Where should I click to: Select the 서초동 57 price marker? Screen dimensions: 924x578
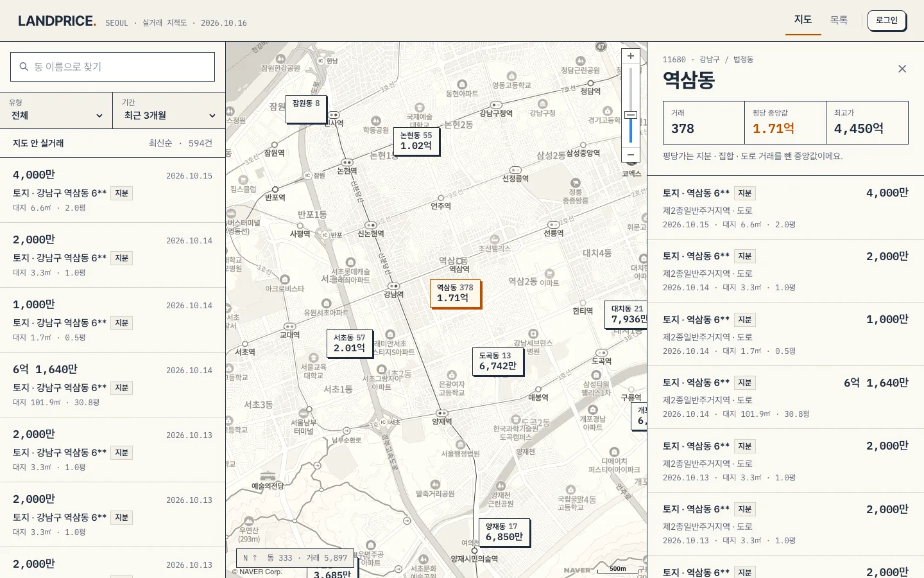point(350,343)
